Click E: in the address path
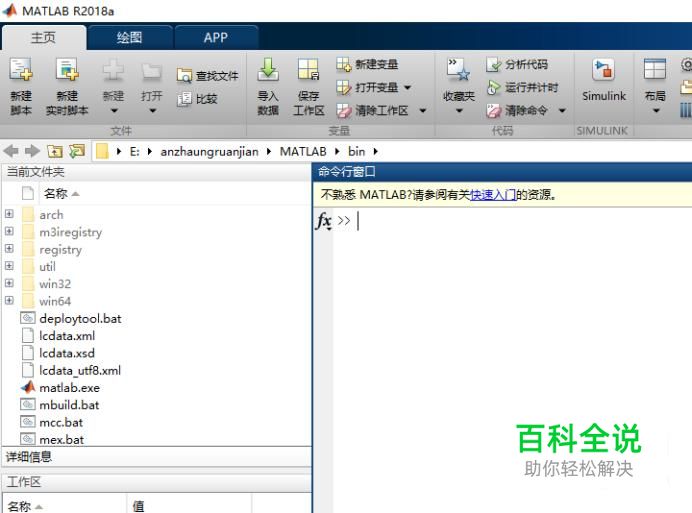The height and width of the screenshot is (513, 692). click(135, 151)
